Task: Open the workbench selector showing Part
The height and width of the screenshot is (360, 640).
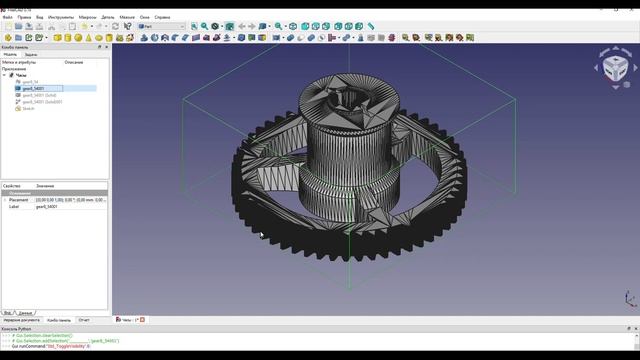Action: [162, 26]
